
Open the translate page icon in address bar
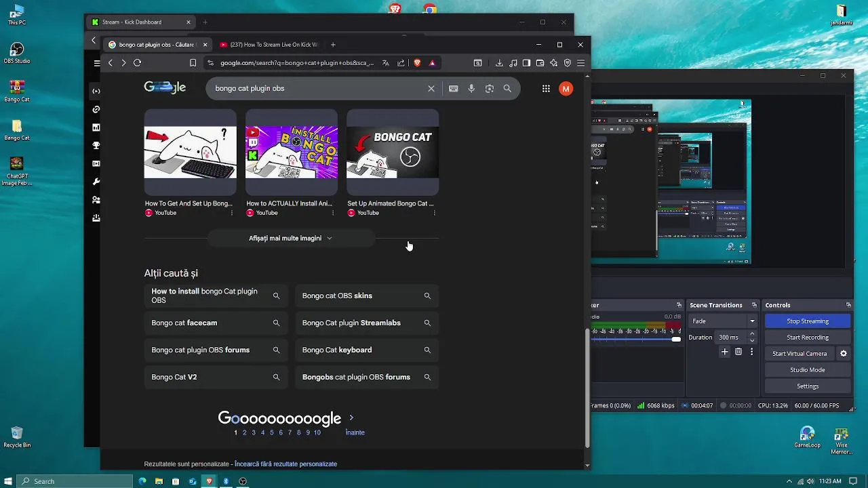(x=386, y=63)
